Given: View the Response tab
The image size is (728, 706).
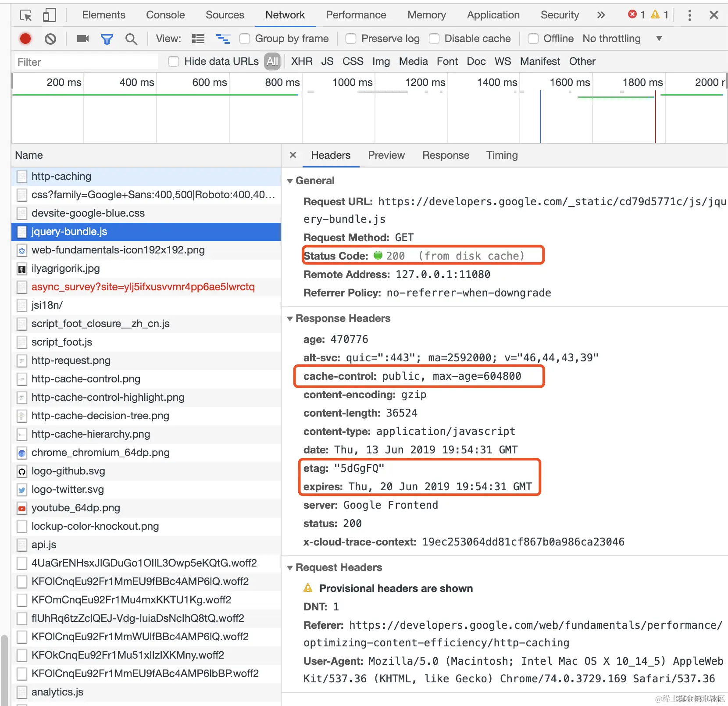Looking at the screenshot, I should [x=446, y=155].
